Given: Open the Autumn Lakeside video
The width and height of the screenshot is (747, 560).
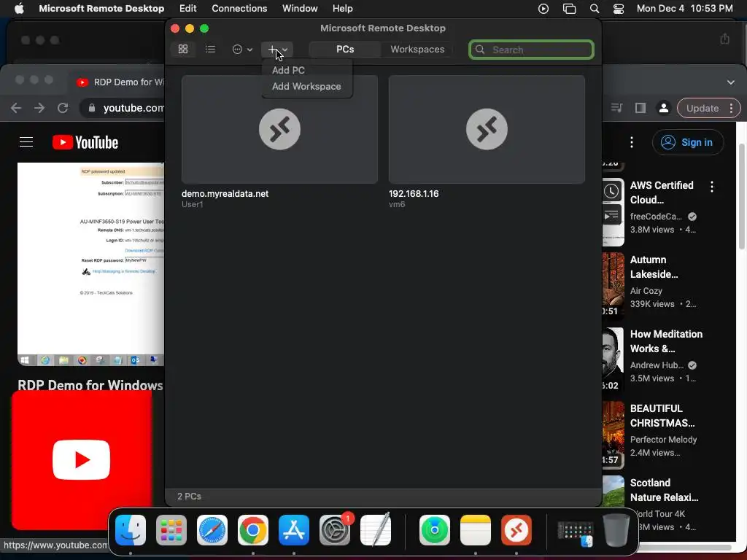Looking at the screenshot, I should click(x=654, y=267).
